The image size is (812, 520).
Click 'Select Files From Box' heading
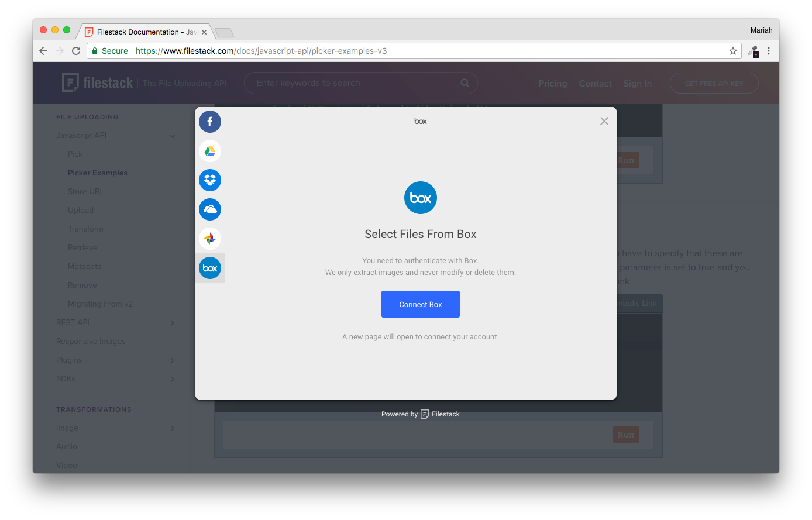[421, 234]
